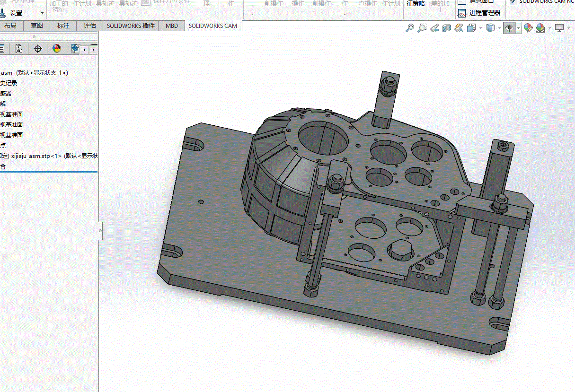Select the SOLIDWORKS CAM tab
This screenshot has height=392, width=575.
pos(213,26)
